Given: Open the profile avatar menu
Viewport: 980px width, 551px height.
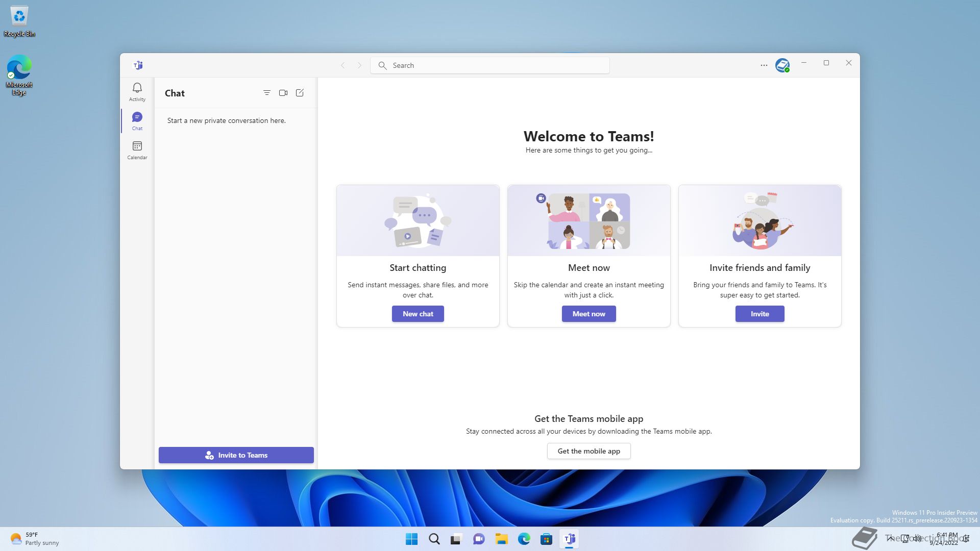Looking at the screenshot, I should pos(782,65).
